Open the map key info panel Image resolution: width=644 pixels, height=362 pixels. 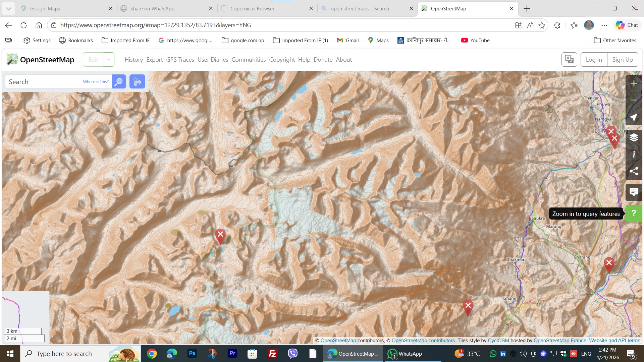pyautogui.click(x=634, y=155)
